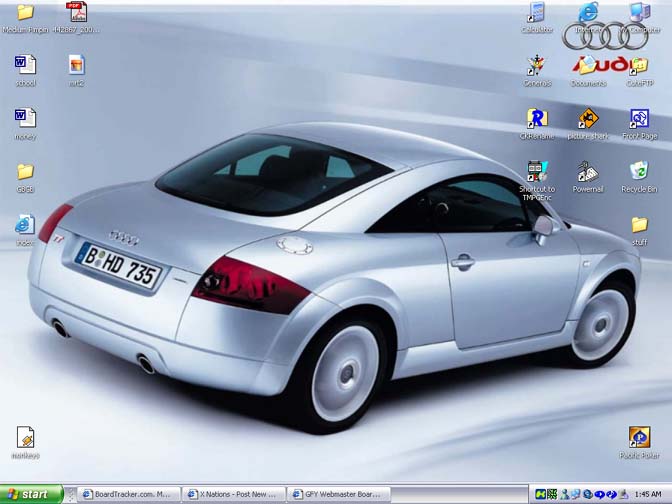Image resolution: width=672 pixels, height=504 pixels.
Task: Switch to X Nations taskbar window
Action: (x=234, y=494)
